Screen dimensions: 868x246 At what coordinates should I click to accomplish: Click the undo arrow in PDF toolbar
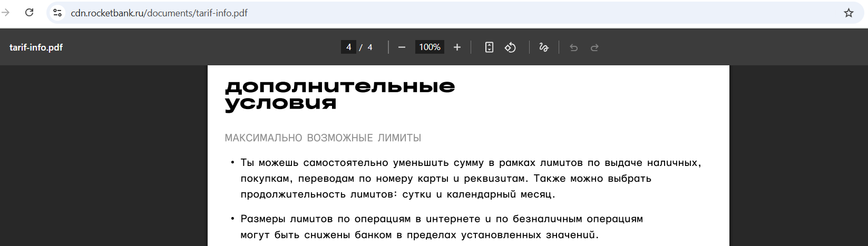click(574, 47)
